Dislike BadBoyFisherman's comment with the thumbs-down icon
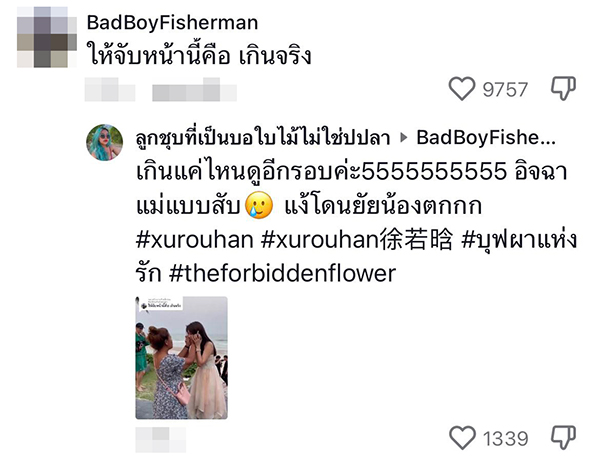Screen dimensions: 600x463 (563, 89)
